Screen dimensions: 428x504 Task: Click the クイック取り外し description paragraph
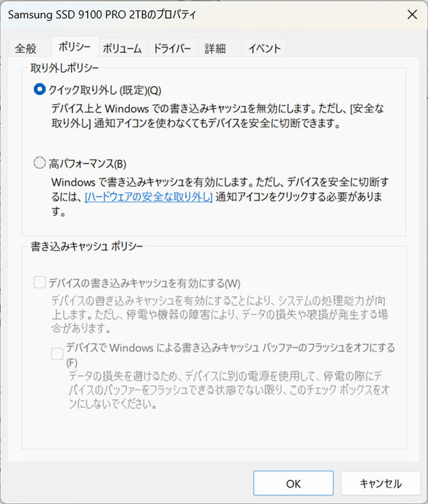click(x=218, y=116)
